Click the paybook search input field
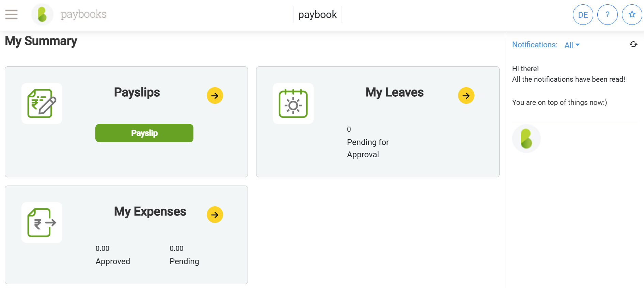644x288 pixels. [x=317, y=14]
